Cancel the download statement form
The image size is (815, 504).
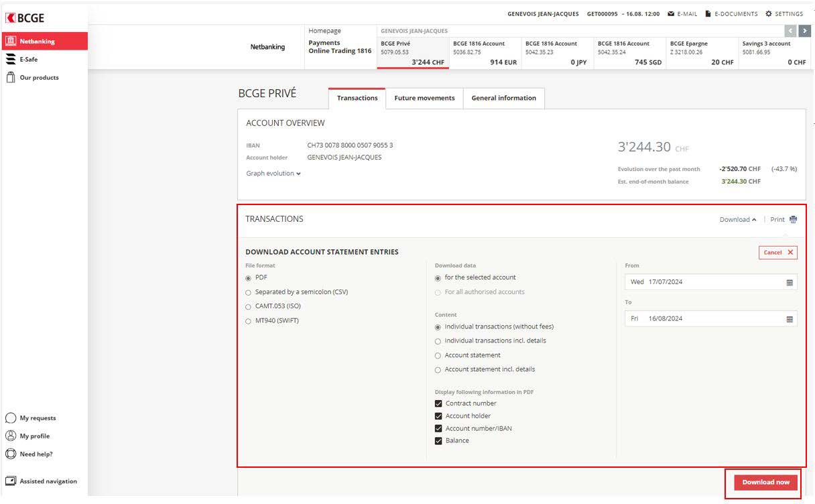(777, 253)
